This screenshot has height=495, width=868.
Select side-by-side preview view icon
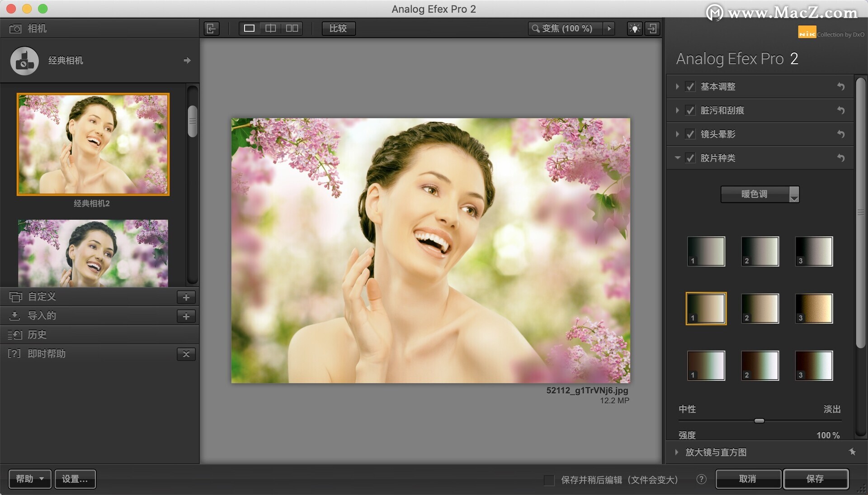coord(292,29)
